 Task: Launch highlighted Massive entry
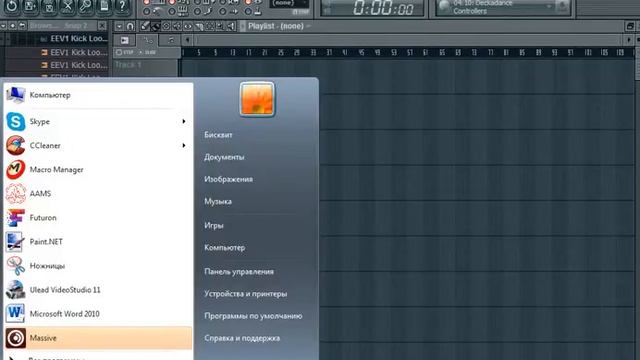98,338
